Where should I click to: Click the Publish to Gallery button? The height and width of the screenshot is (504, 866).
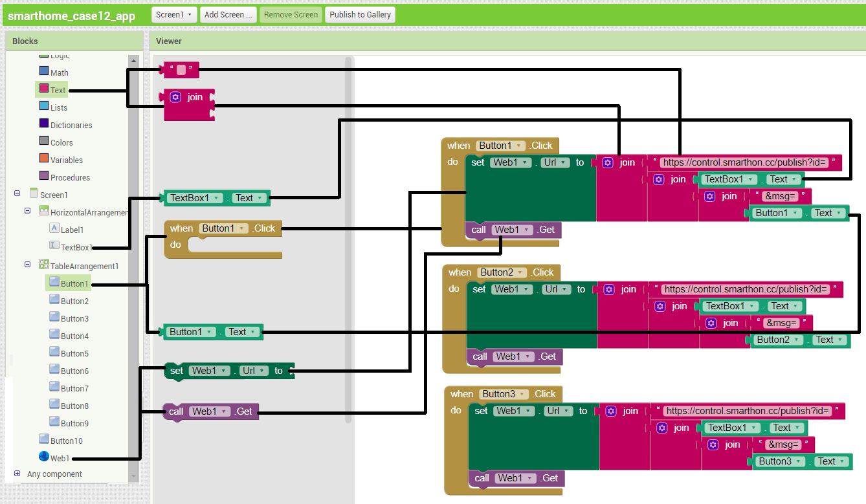(360, 14)
